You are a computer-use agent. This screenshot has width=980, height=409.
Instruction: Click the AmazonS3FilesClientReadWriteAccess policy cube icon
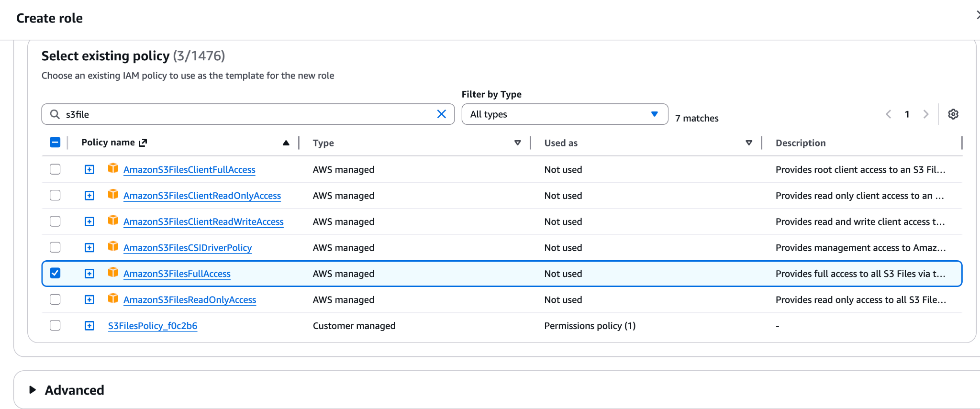(x=113, y=220)
